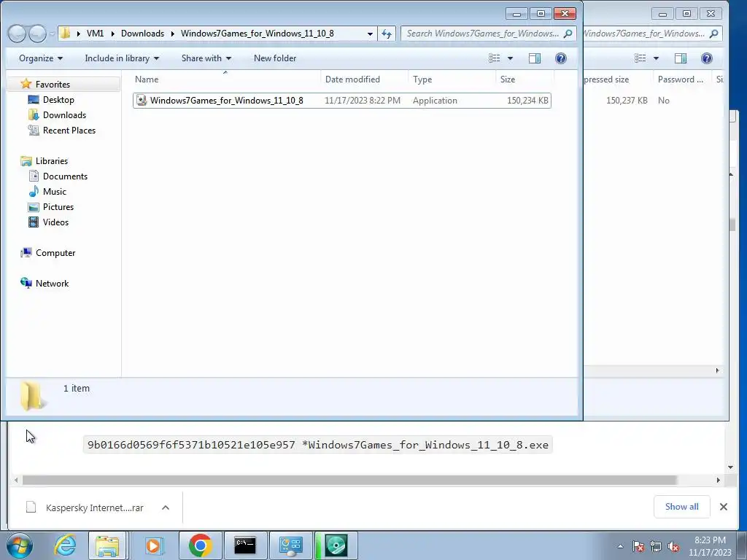Open the Windows Start button

pos(20,545)
